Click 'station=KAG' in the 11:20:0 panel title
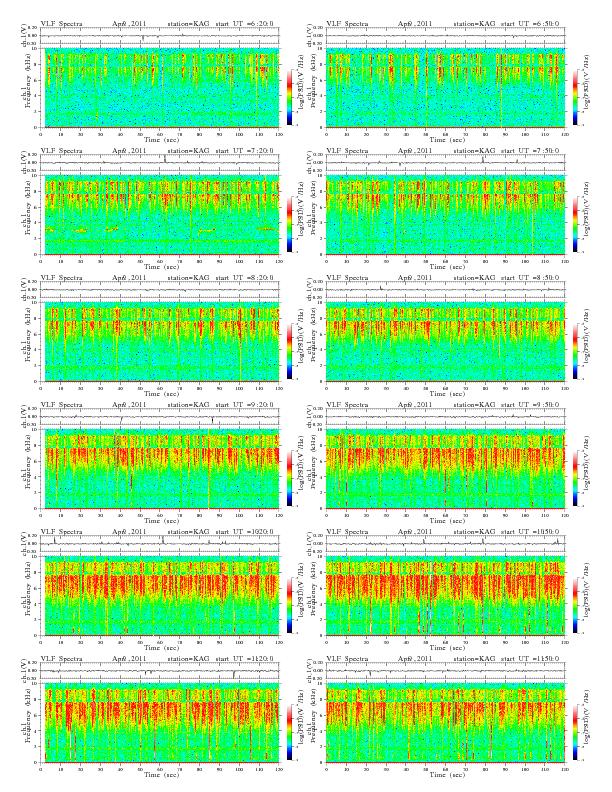 (x=188, y=659)
